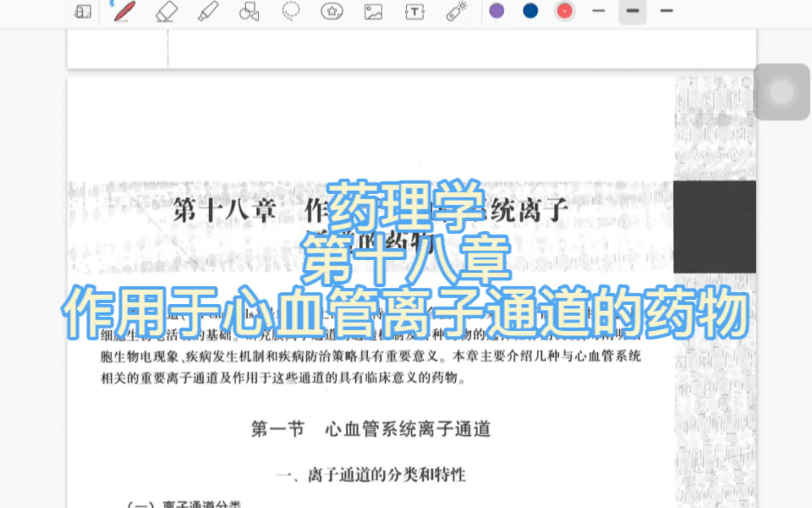Insert an image with Image tool
Image resolution: width=812 pixels, height=508 pixels.
tap(373, 12)
